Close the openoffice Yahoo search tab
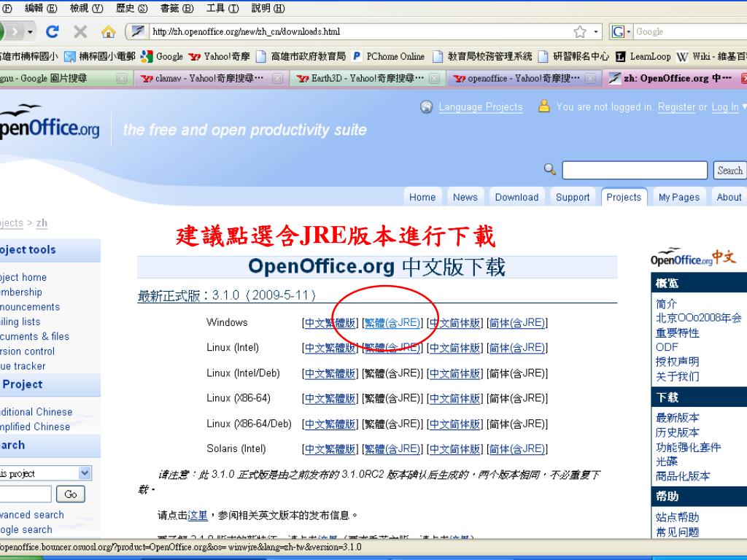The width and height of the screenshot is (747, 560). pos(589,78)
